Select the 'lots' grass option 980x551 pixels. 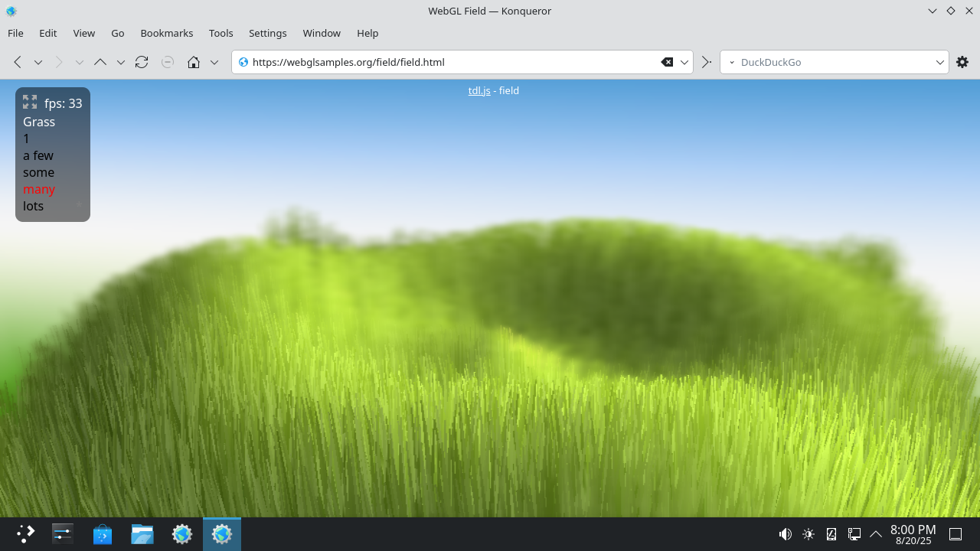[33, 206]
